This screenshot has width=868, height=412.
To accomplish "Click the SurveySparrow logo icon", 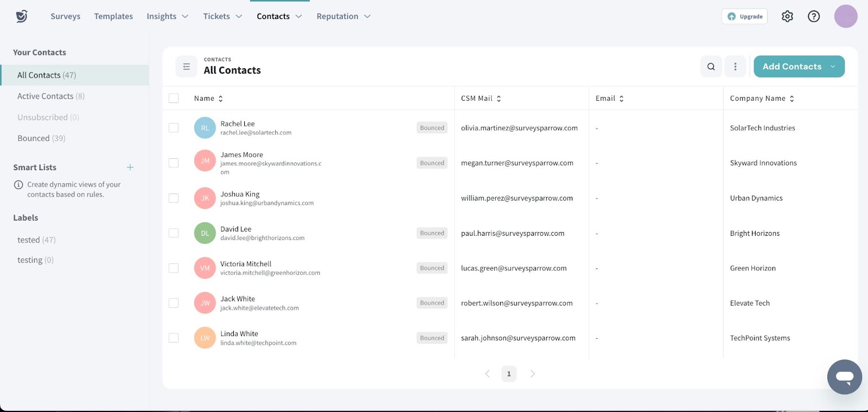I will (x=22, y=16).
